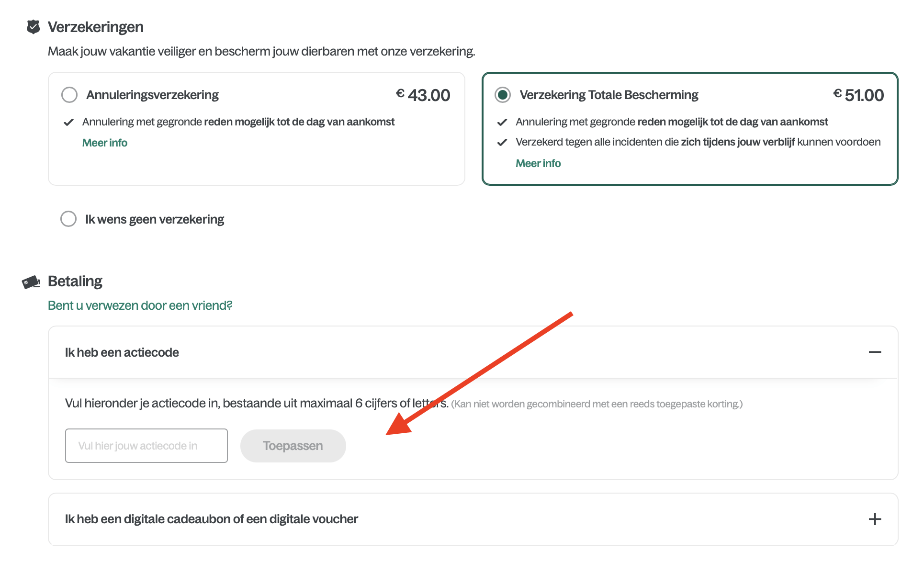The height and width of the screenshot is (563, 924).
Task: Click the Betaling section heading
Action: pos(75,281)
